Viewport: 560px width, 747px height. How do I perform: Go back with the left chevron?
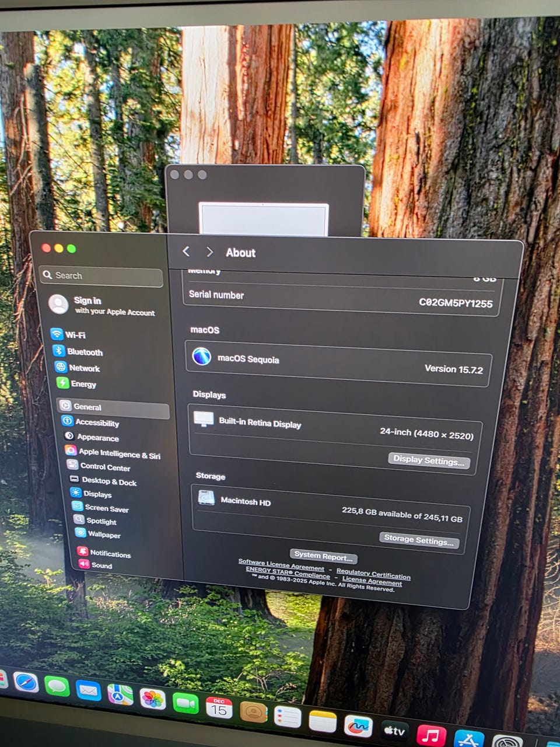(186, 252)
